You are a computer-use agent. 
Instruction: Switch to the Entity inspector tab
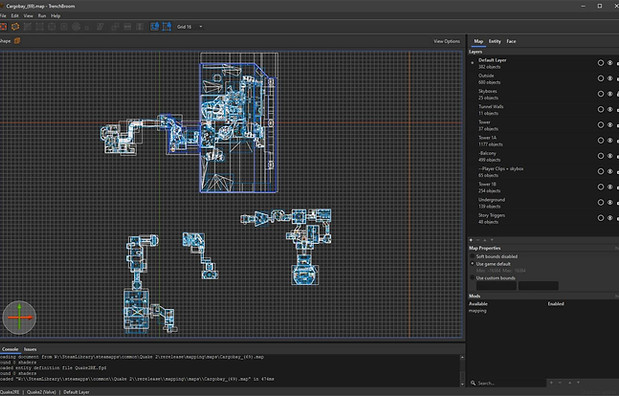tap(495, 41)
